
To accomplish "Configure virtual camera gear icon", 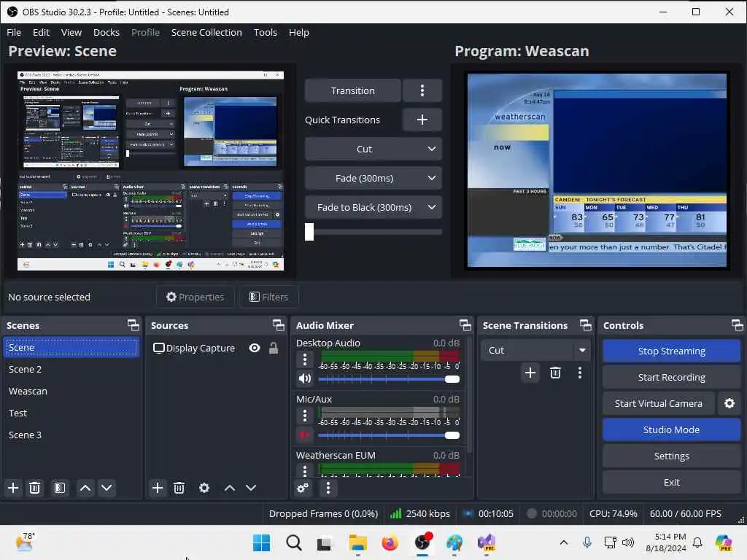I will point(729,403).
